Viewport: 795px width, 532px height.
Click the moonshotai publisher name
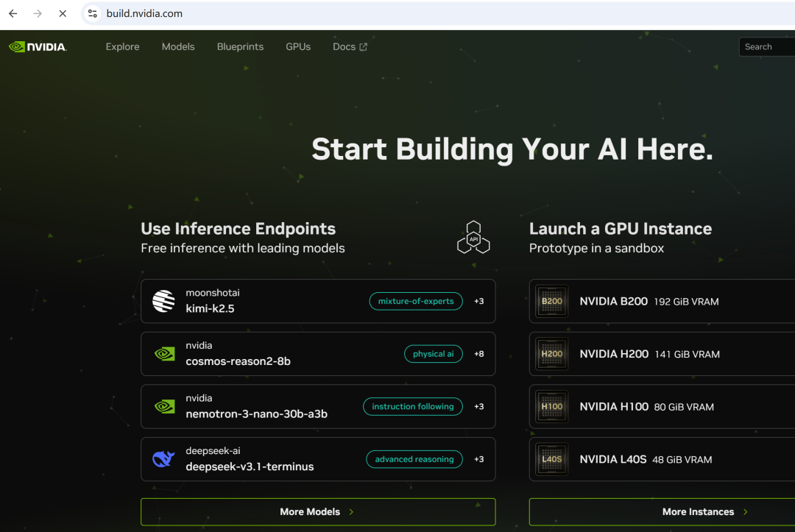pyautogui.click(x=213, y=293)
